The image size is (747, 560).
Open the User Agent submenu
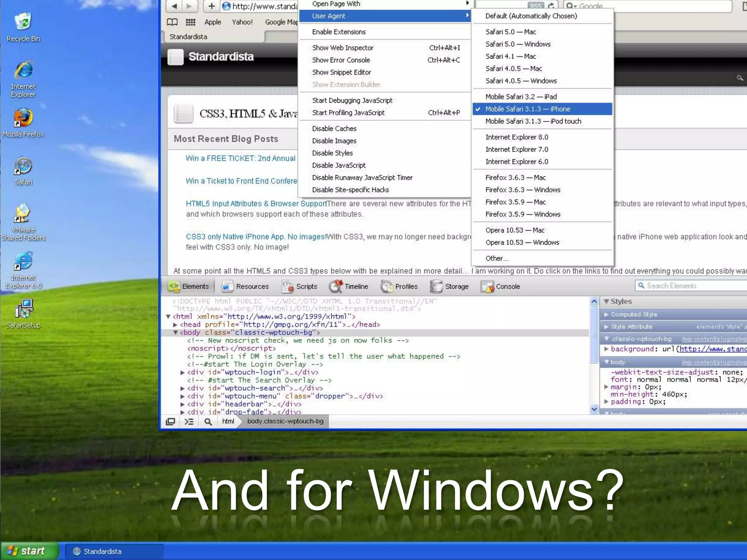385,16
